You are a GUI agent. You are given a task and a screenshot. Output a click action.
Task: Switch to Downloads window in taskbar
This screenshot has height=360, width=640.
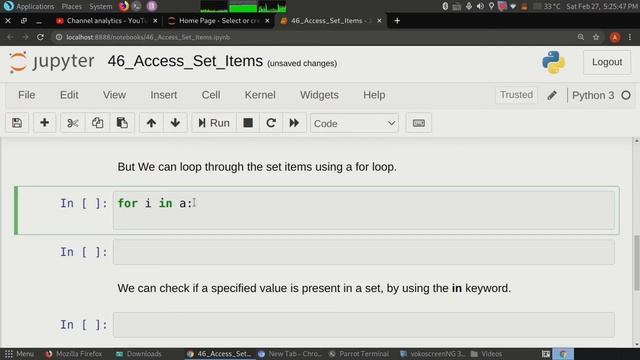tap(139, 354)
